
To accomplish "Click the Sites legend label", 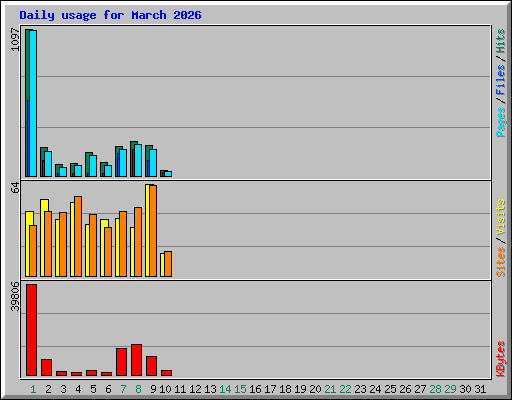I will coord(501,262).
